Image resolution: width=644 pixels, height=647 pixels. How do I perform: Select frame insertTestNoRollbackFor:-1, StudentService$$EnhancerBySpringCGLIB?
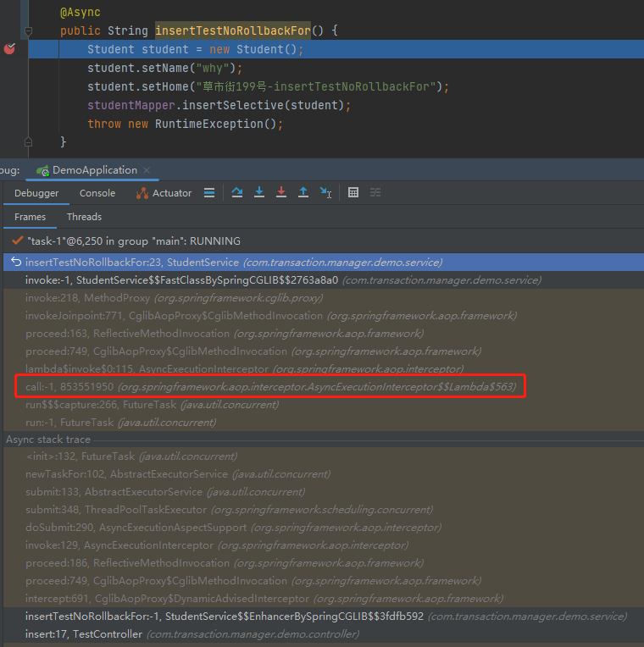324,616
